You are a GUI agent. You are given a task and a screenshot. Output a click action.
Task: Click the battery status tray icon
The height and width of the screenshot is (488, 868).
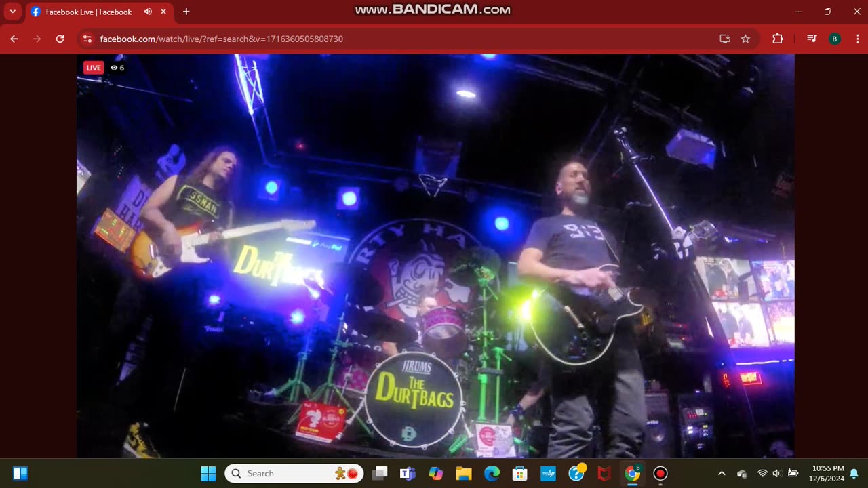pyautogui.click(x=793, y=473)
